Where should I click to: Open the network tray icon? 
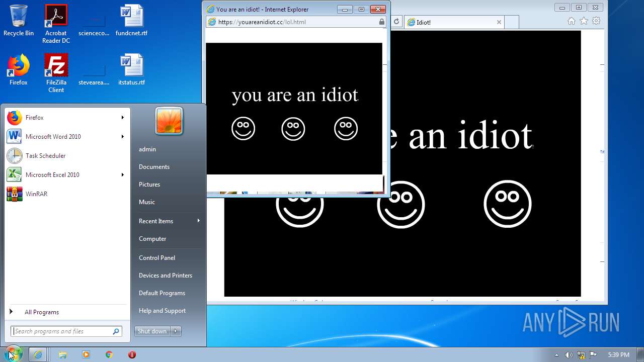pyautogui.click(x=581, y=355)
